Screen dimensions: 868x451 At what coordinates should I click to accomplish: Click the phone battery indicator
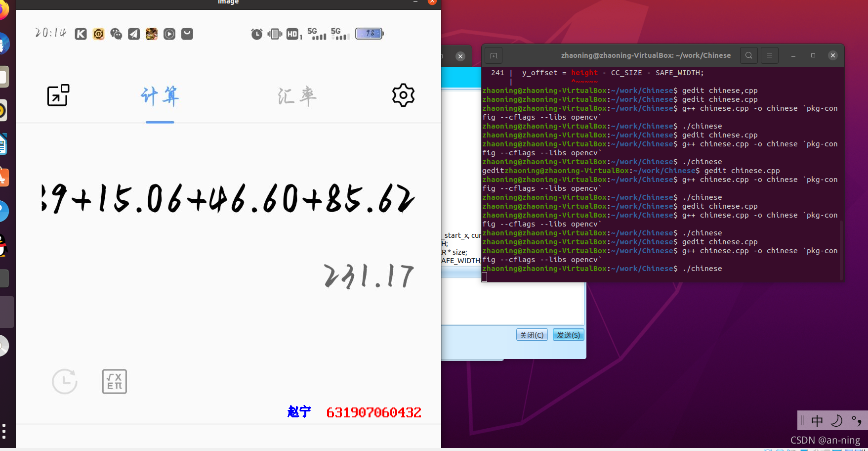pos(370,33)
